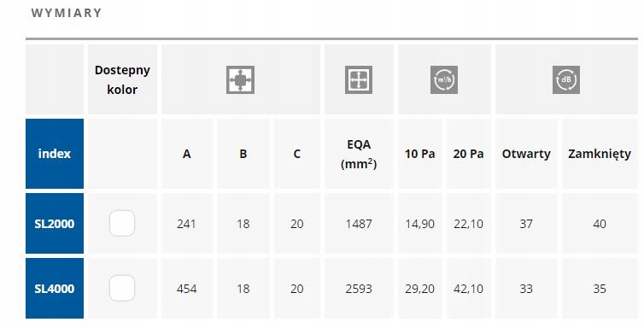Click the EQA (mm²) column header
This screenshot has width=644, height=328.
tap(359, 154)
